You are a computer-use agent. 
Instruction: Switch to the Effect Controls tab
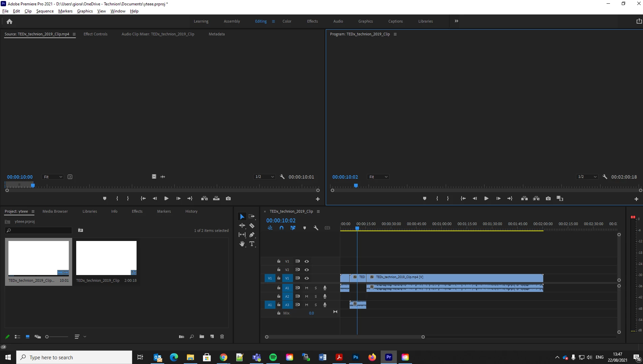pos(95,34)
